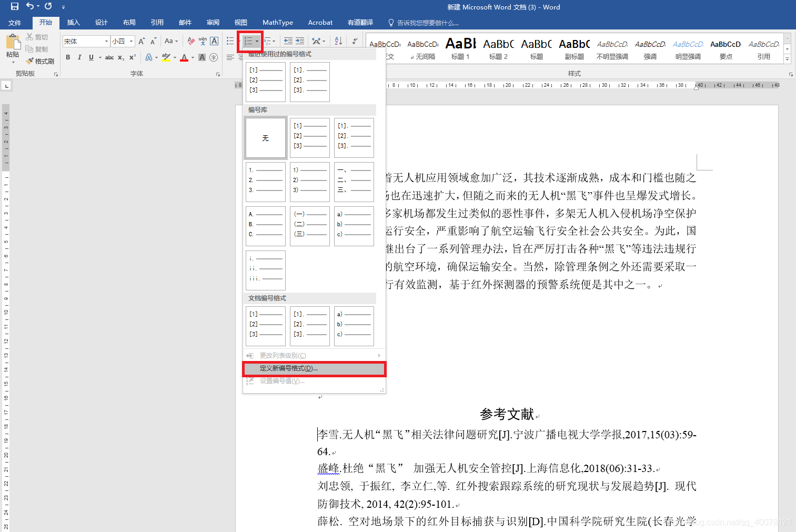Apply the 标题 1 style
The width and height of the screenshot is (796, 532).
460,48
